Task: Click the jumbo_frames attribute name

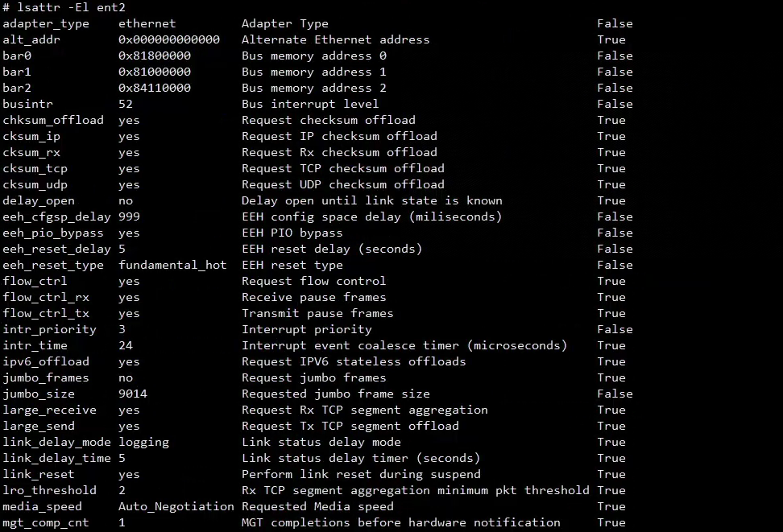Action: pos(46,377)
